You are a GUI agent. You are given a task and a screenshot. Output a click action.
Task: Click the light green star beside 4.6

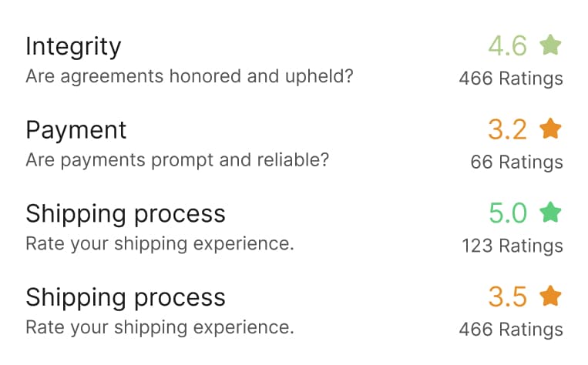[x=550, y=45]
